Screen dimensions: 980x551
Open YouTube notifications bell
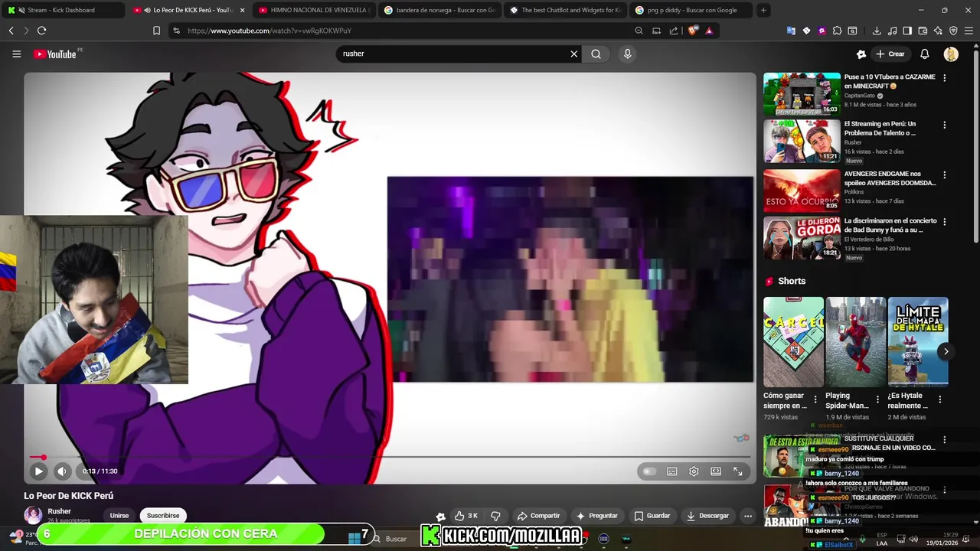pos(924,54)
